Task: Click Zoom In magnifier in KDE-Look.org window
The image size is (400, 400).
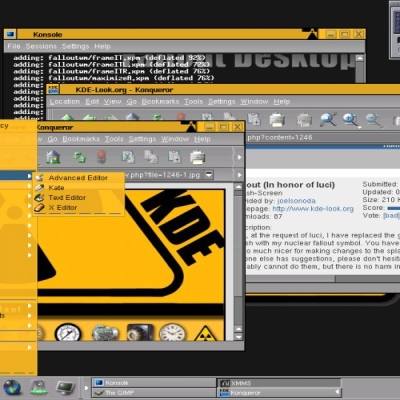Action: [x=351, y=119]
